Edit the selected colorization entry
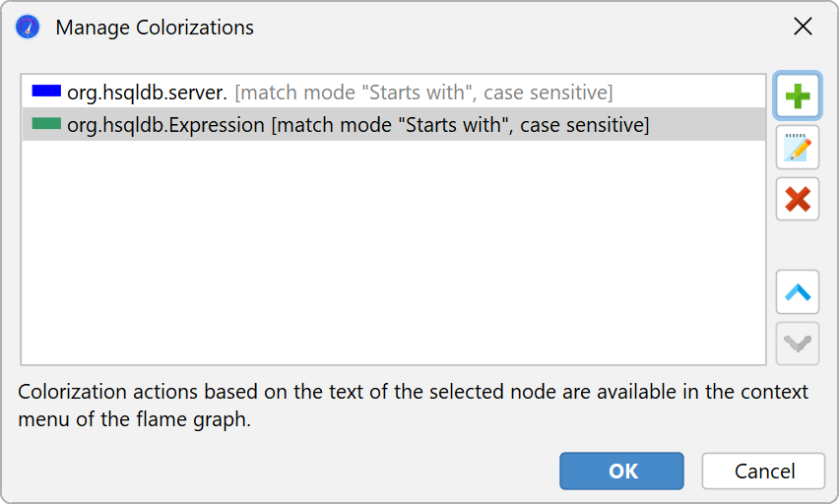 pyautogui.click(x=797, y=148)
